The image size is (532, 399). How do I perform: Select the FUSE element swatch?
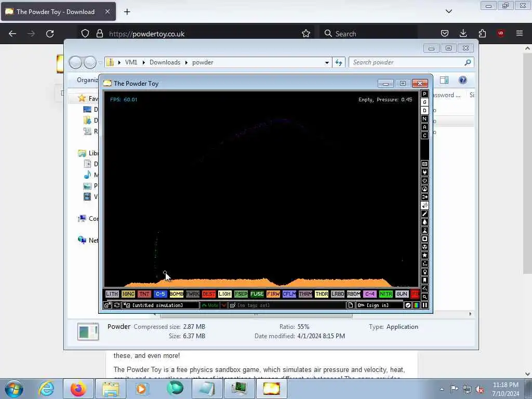coord(257,294)
